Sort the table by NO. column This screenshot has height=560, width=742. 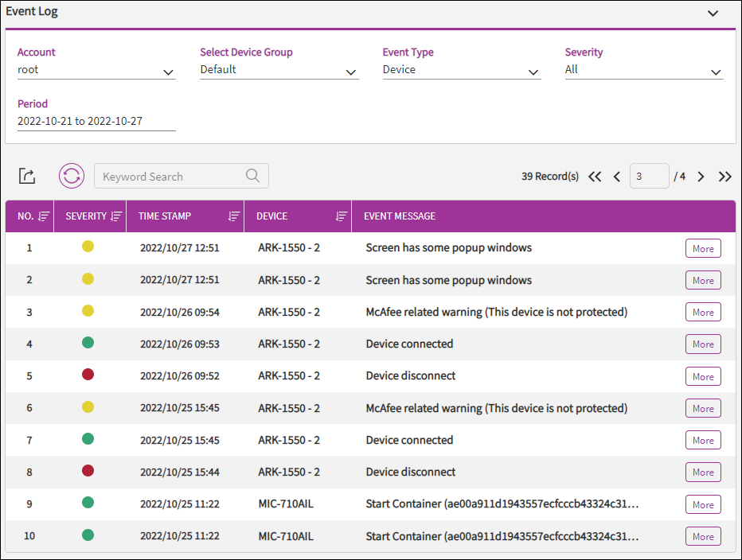(44, 216)
